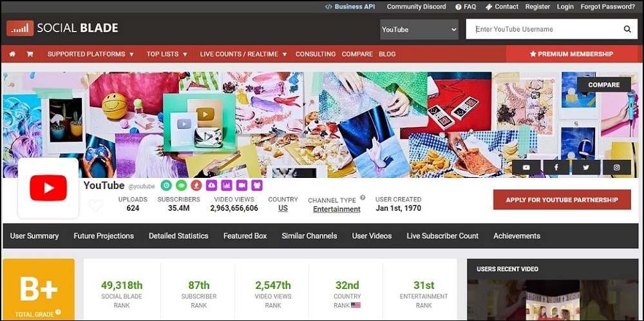Open Forgot Password link
The image size is (644, 321).
coord(607,6)
